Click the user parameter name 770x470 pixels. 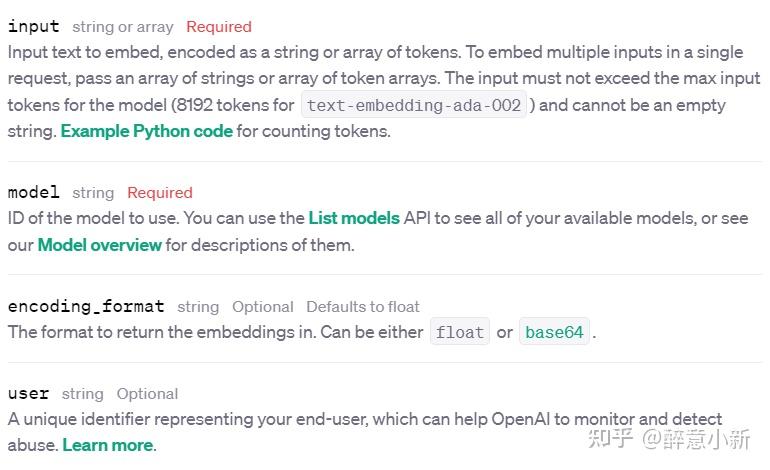[x=28, y=393]
